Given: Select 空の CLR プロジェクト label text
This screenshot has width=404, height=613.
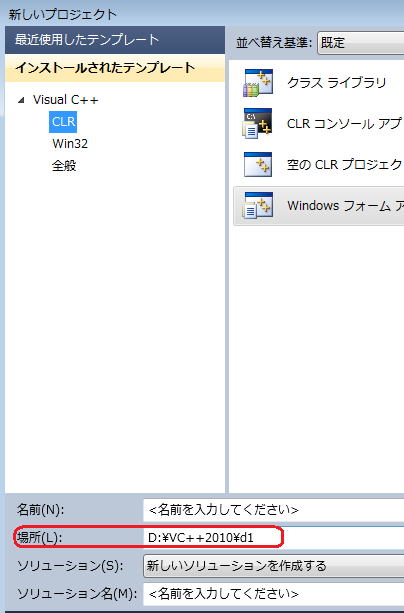Looking at the screenshot, I should pyautogui.click(x=345, y=165).
